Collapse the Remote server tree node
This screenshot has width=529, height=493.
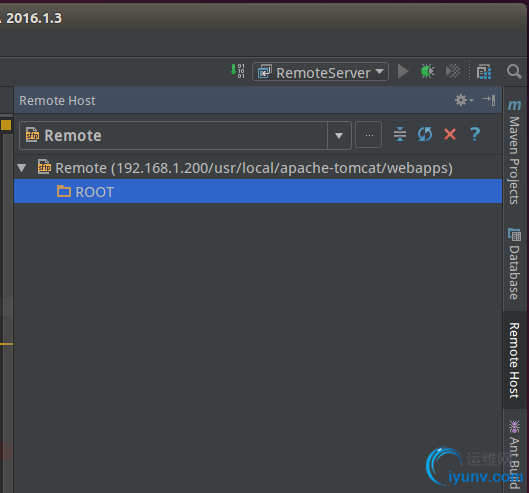(22, 168)
